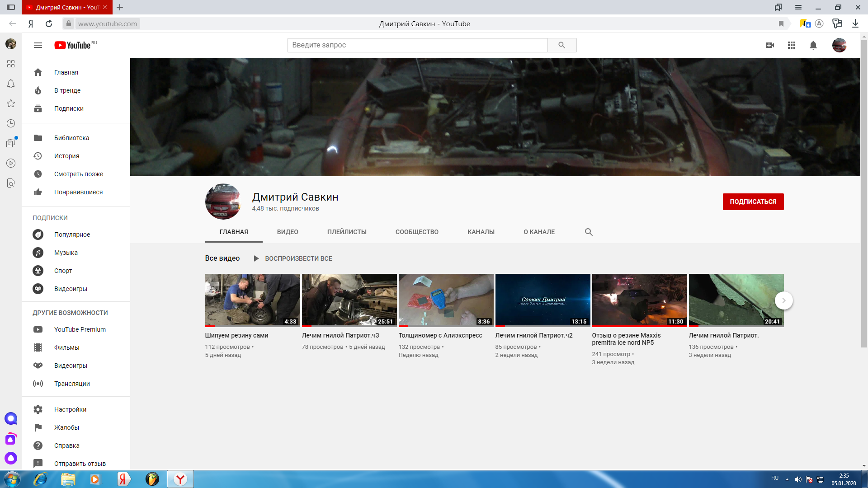Open Лечим гнилой Патриот.ч2 title

point(534,335)
